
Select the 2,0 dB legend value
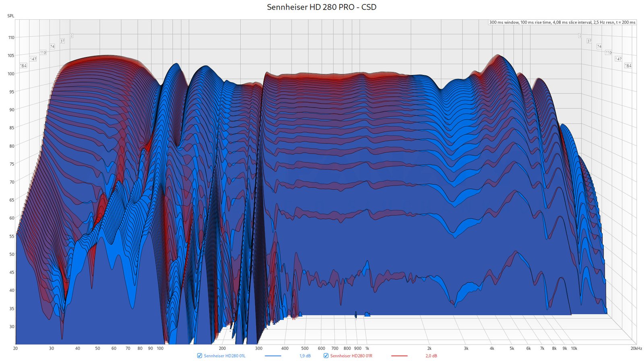pos(431,356)
